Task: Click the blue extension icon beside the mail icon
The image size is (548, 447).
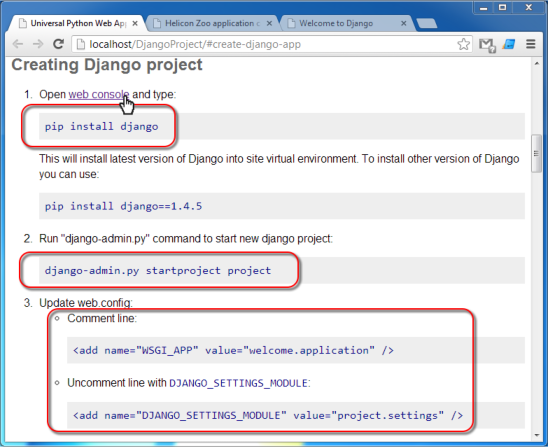Action: click(x=509, y=44)
